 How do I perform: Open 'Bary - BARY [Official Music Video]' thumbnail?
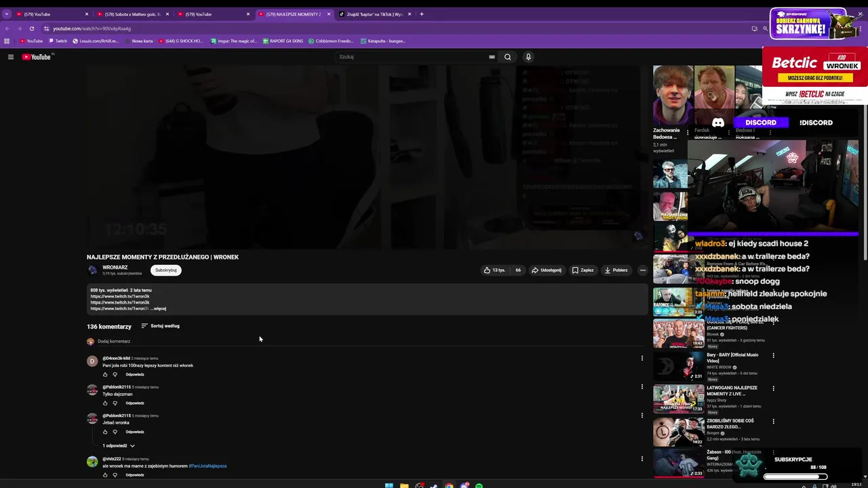pyautogui.click(x=678, y=365)
